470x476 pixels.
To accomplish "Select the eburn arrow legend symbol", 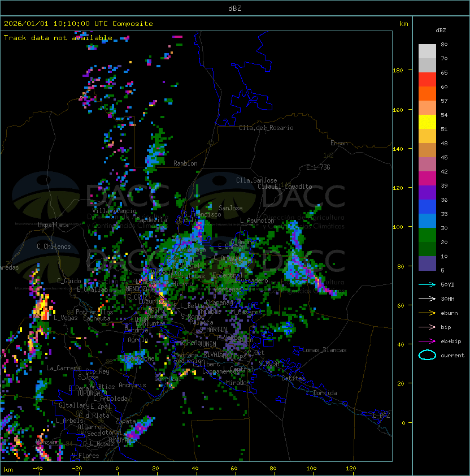I will pos(427,313).
